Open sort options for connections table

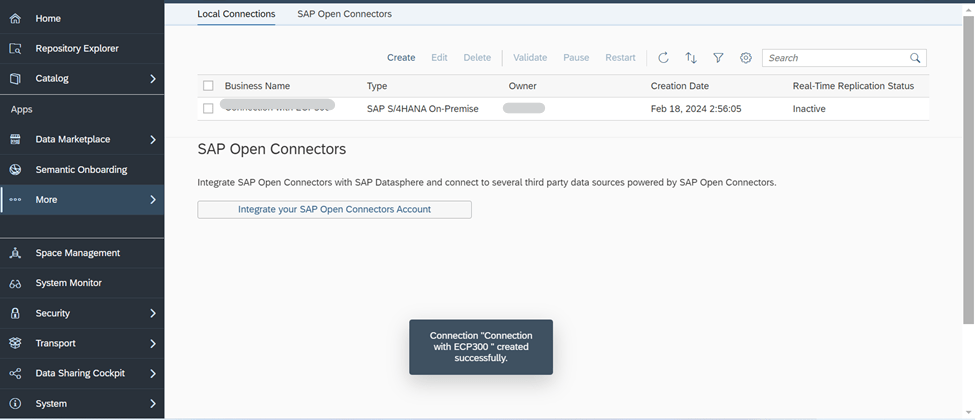(691, 58)
